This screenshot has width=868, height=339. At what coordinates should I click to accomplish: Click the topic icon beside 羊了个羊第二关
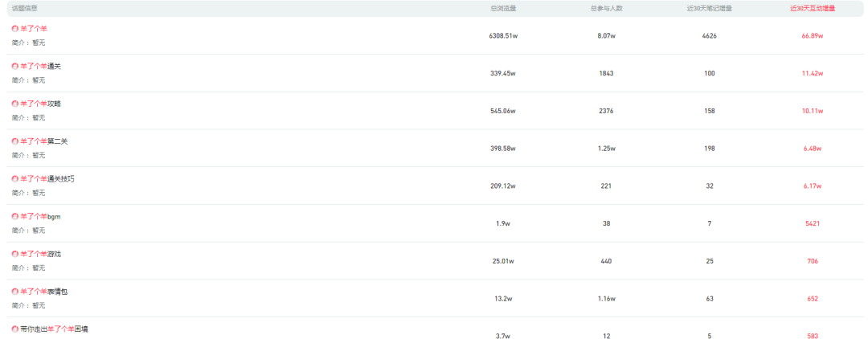(x=15, y=141)
